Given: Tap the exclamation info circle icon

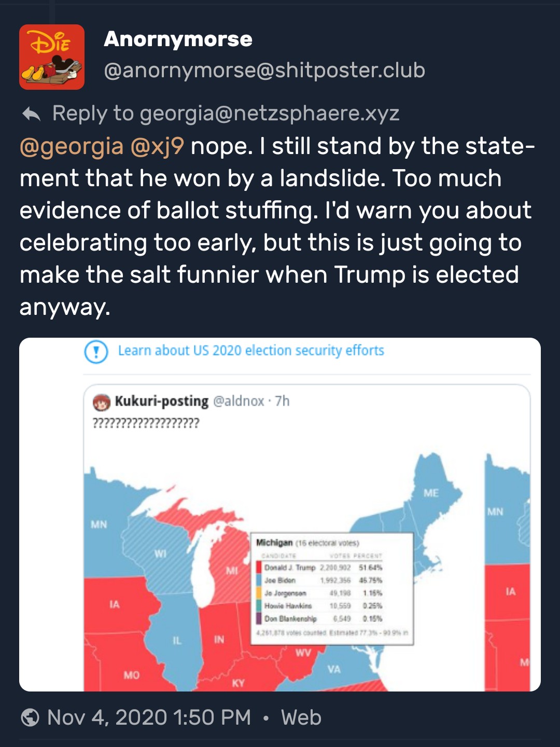Looking at the screenshot, I should coord(96,352).
